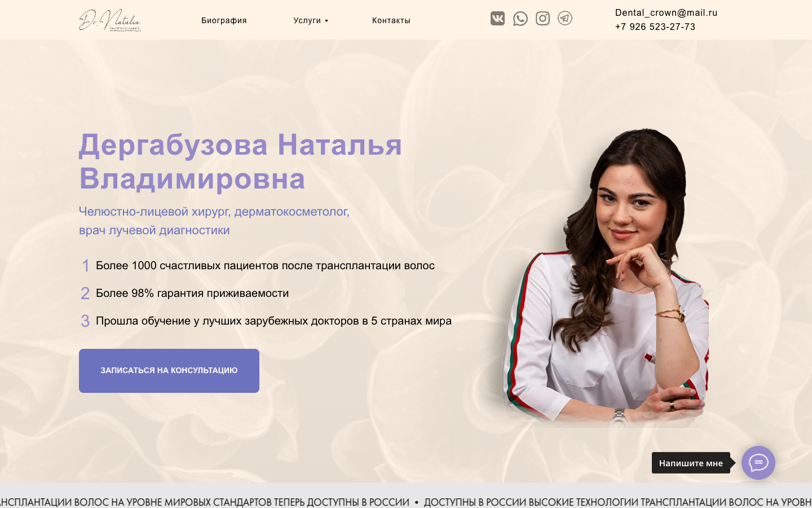Open the Контакты menu item

[x=391, y=20]
